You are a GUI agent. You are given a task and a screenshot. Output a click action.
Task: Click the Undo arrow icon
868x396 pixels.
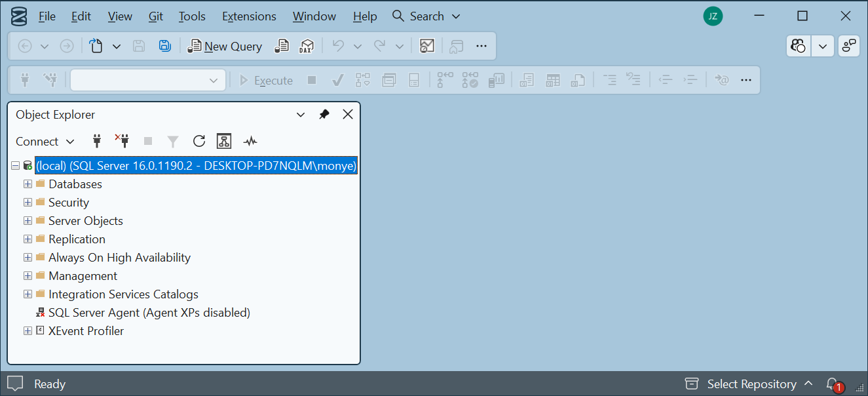[338, 46]
